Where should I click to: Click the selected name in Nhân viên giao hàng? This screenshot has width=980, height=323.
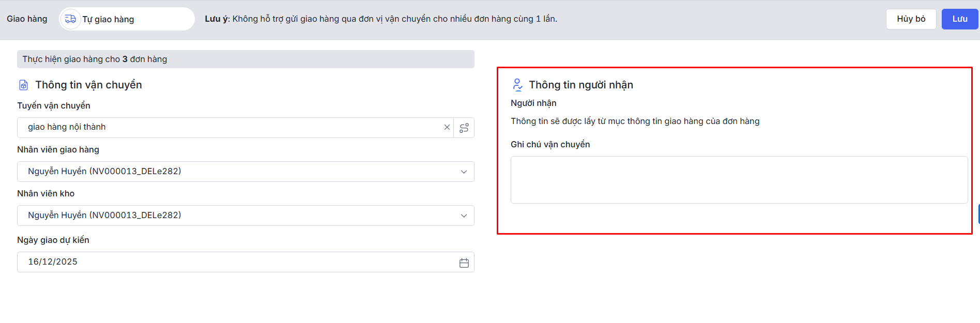[x=104, y=172]
